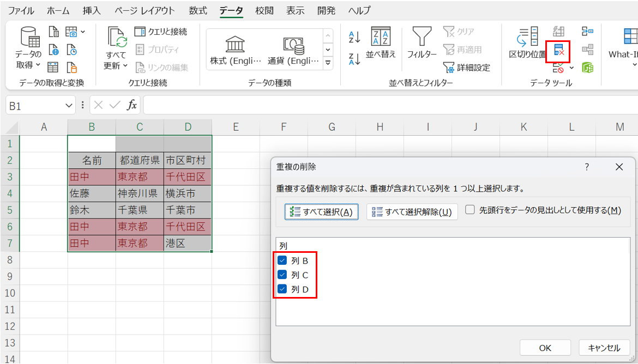This screenshot has height=364, width=638.
Task: Click the Data Validation icon
Action: pos(558,68)
